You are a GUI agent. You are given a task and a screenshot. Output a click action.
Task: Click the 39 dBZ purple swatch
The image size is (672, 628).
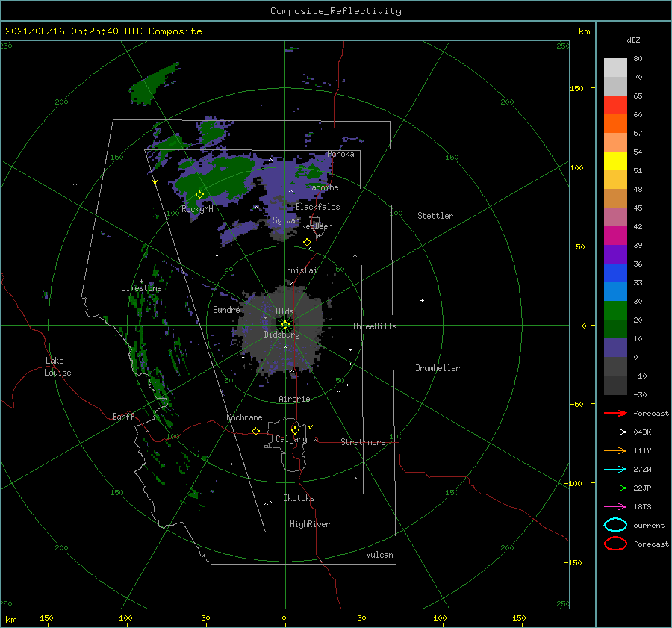point(615,254)
